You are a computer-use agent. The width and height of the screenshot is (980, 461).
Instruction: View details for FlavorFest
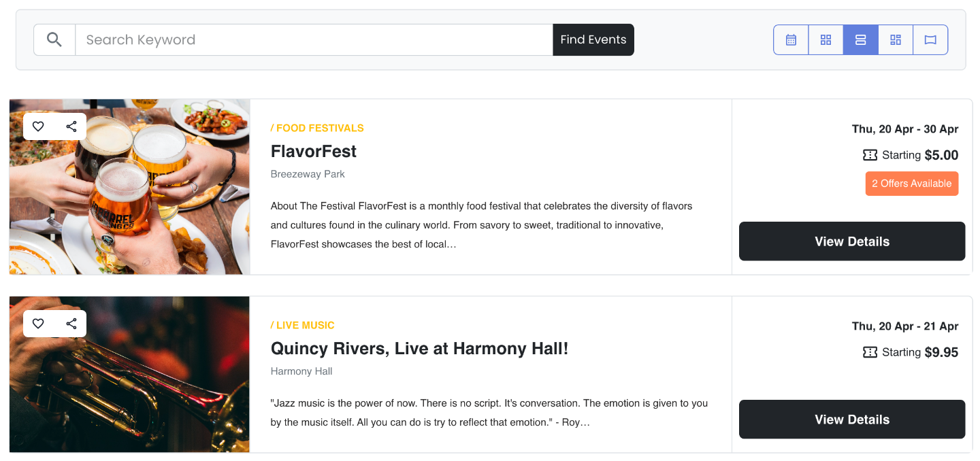click(852, 241)
